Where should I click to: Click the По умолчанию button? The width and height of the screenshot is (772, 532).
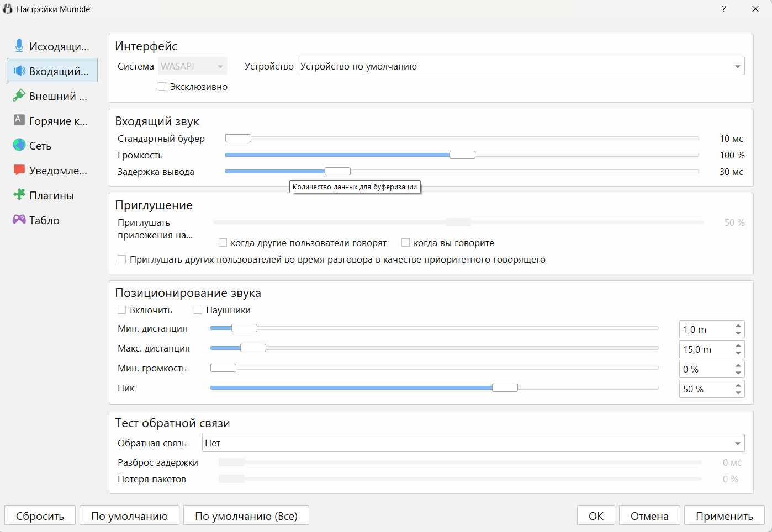tap(129, 515)
